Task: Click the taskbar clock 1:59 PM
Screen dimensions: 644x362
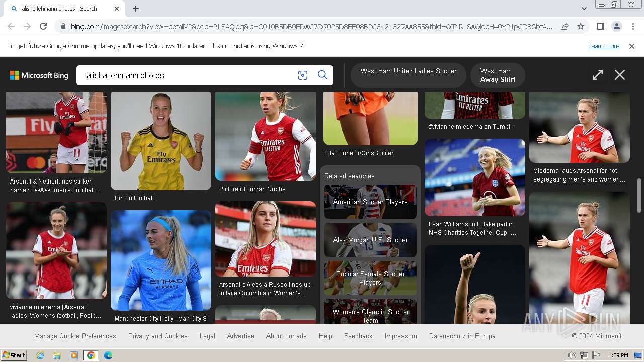Action: click(x=618, y=355)
